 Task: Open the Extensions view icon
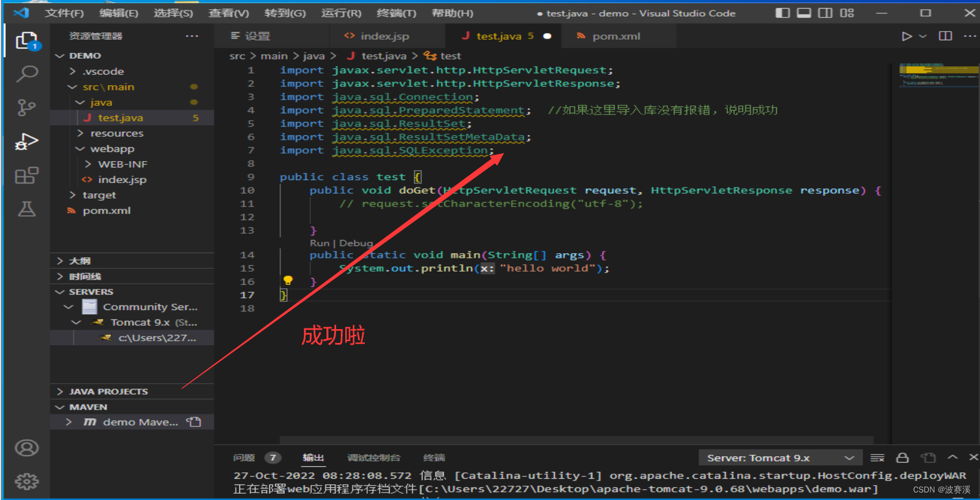[x=26, y=175]
